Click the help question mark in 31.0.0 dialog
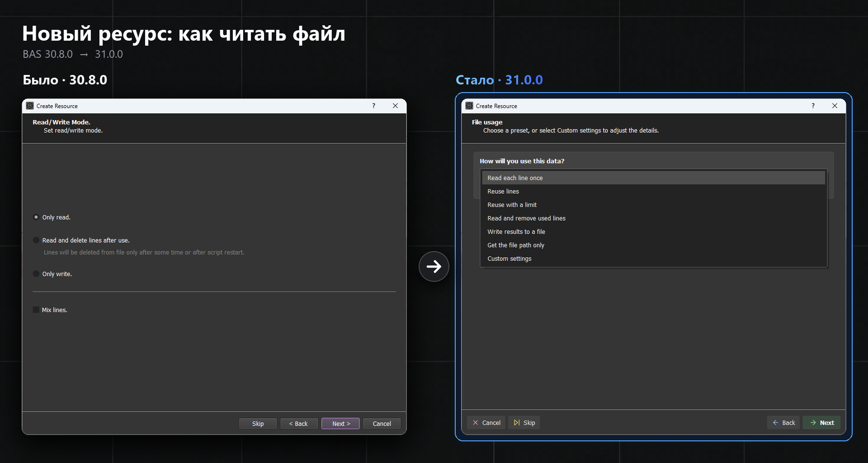The width and height of the screenshot is (868, 463). pos(813,106)
